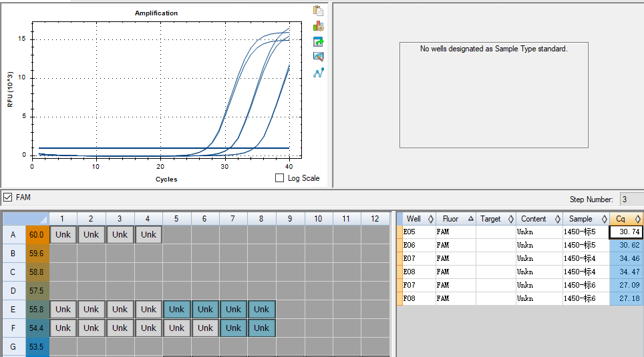
Task: Click the 53.5 temperature gradient cell
Action: pos(37,347)
